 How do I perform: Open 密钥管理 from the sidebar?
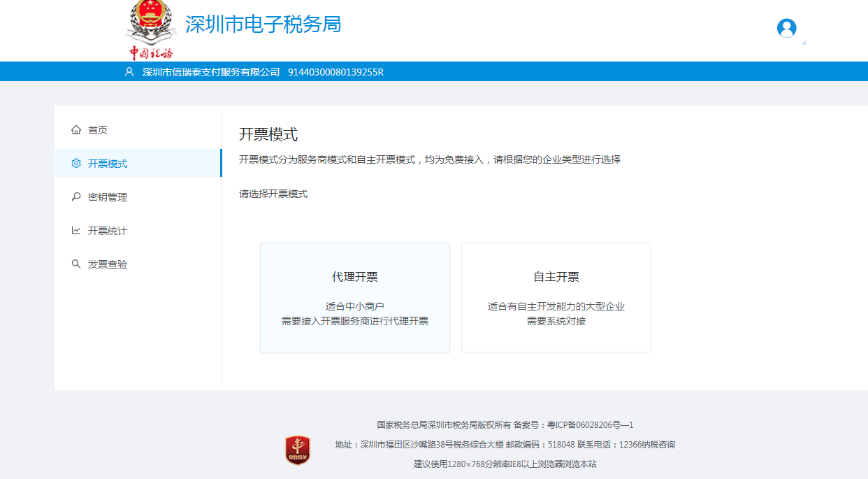(108, 197)
